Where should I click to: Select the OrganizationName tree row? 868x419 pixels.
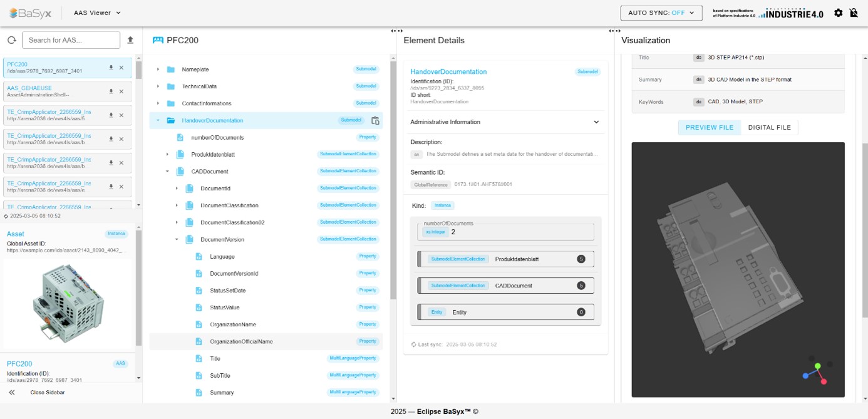pos(266,324)
